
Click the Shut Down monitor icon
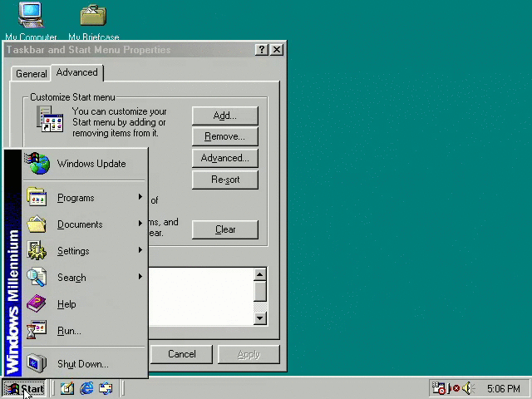click(x=37, y=363)
